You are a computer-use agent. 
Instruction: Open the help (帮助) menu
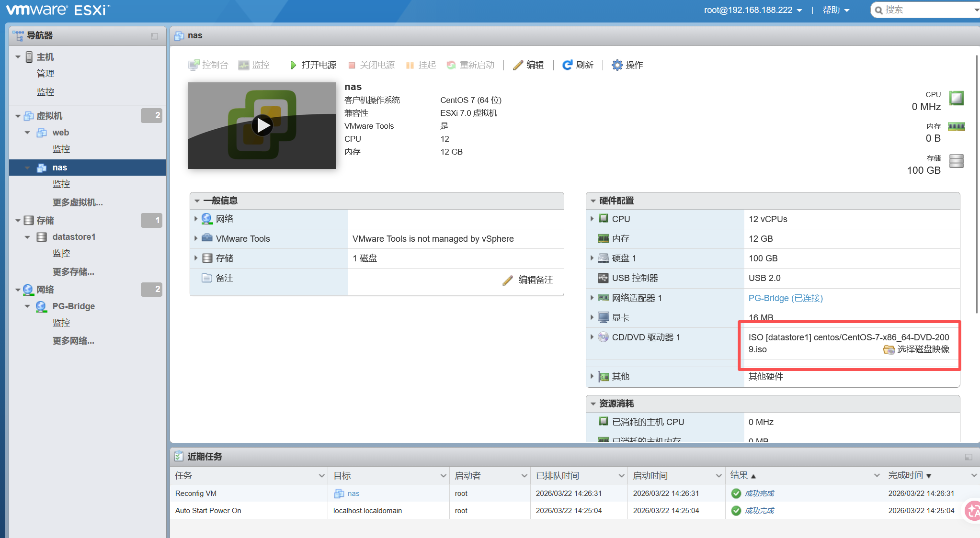click(x=836, y=10)
